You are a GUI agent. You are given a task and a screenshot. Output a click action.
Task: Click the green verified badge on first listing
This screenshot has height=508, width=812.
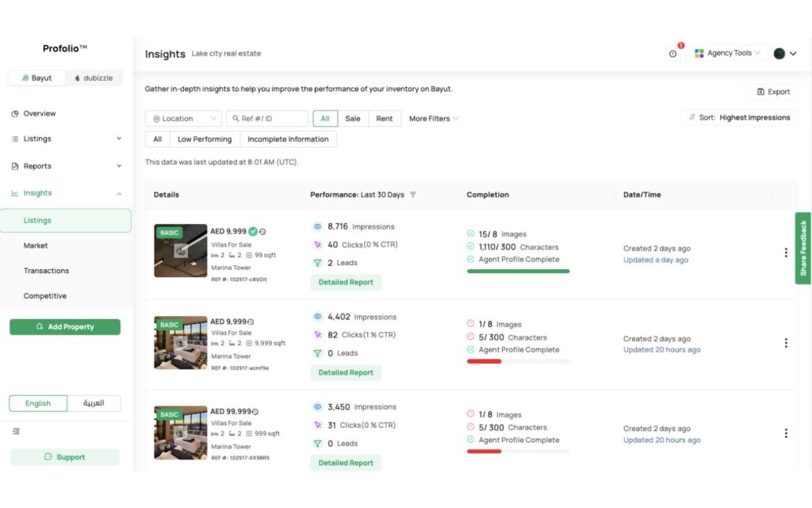[253, 231]
